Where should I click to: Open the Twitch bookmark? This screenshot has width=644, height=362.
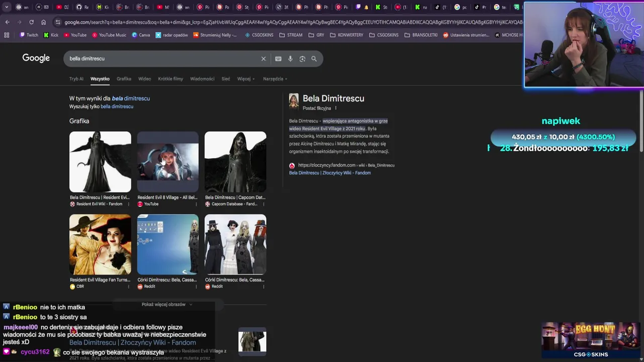[x=29, y=35]
